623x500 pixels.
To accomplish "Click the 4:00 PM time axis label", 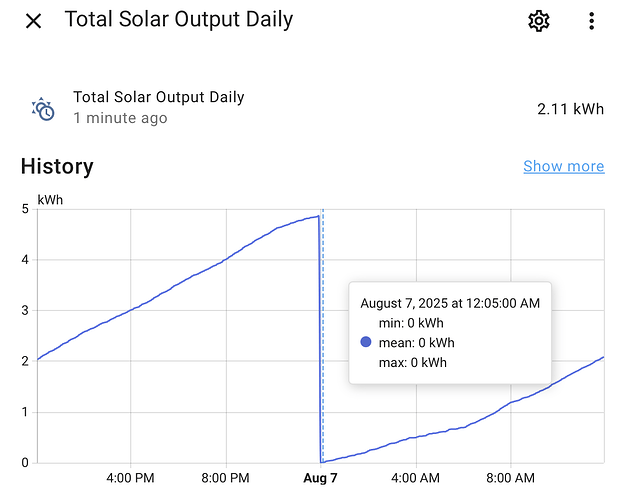I will pyautogui.click(x=130, y=478).
